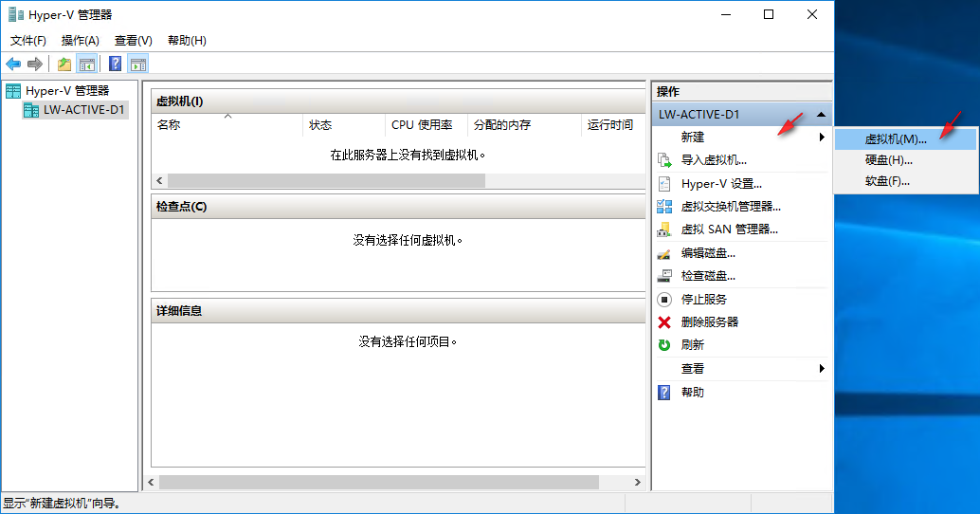Toggle the show/hide action pane toolbar icon

[138, 64]
